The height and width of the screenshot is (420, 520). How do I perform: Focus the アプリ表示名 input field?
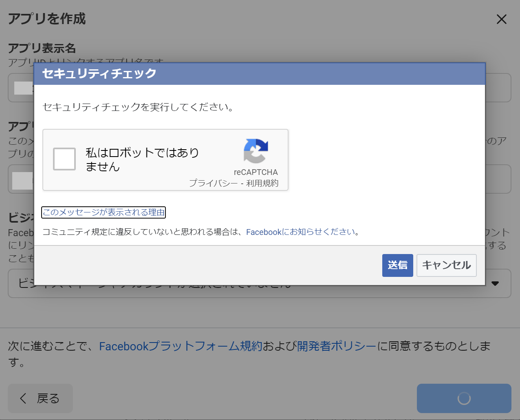[497, 88]
